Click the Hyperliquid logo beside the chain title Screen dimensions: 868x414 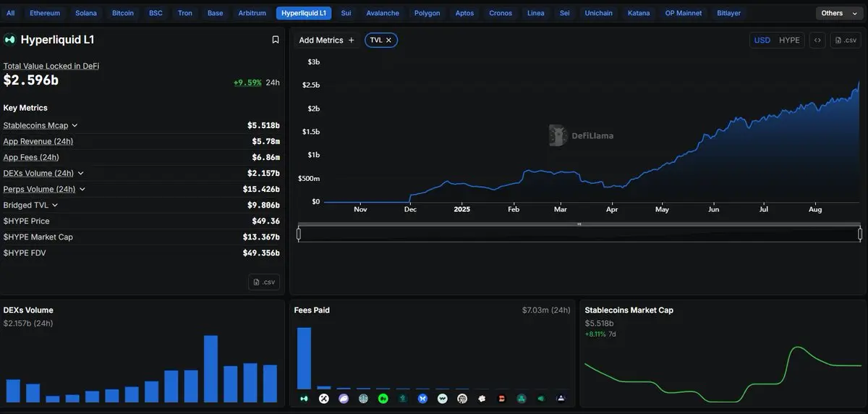(x=10, y=40)
